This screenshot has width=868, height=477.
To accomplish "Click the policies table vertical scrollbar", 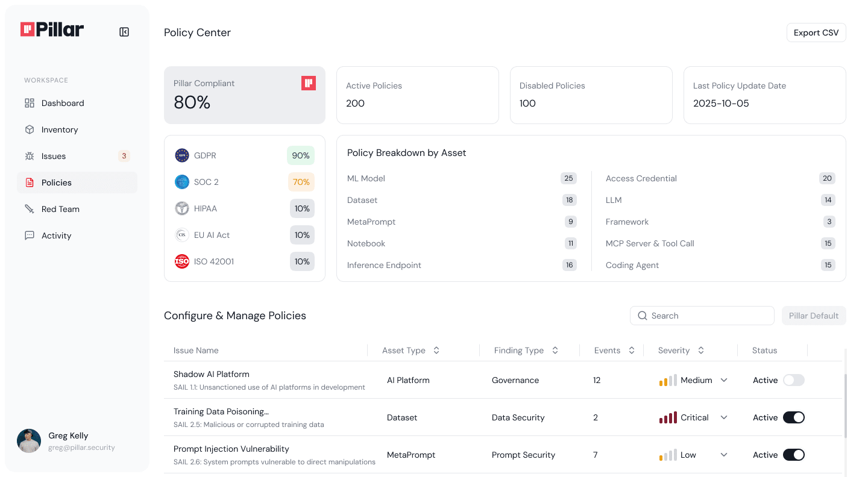I will click(x=845, y=405).
